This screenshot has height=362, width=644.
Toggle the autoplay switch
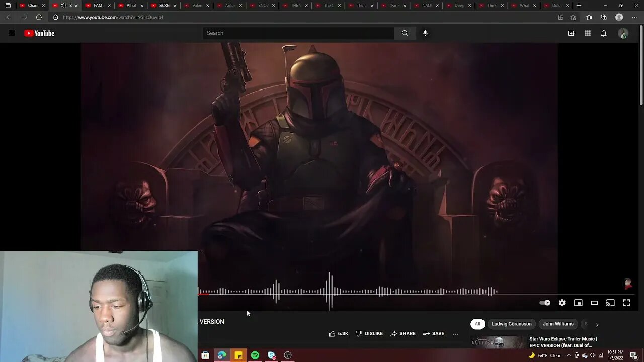[545, 303]
